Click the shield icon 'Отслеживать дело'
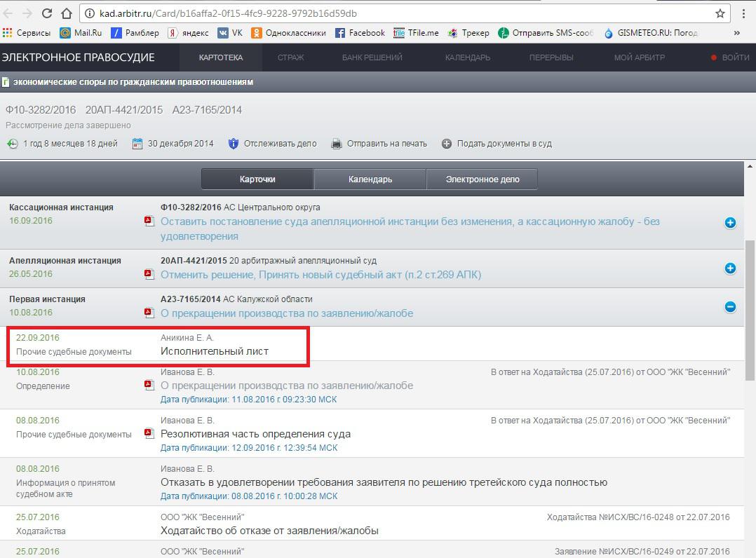The height and width of the screenshot is (558, 756). 234,144
